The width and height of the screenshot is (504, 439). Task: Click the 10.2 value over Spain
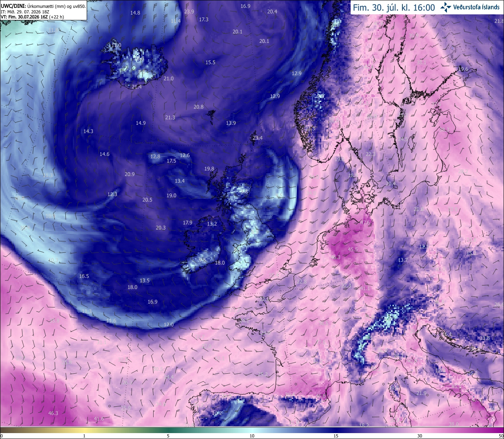(217, 413)
